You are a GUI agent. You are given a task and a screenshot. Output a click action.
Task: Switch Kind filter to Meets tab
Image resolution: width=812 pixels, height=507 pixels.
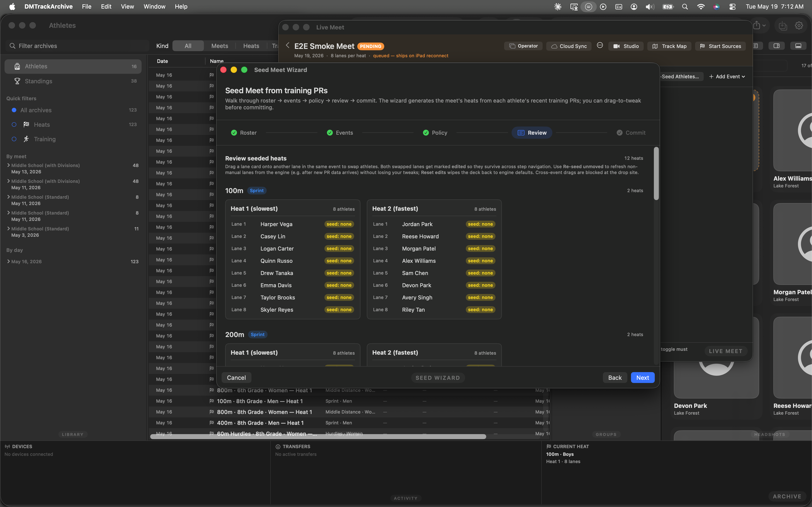pos(220,46)
